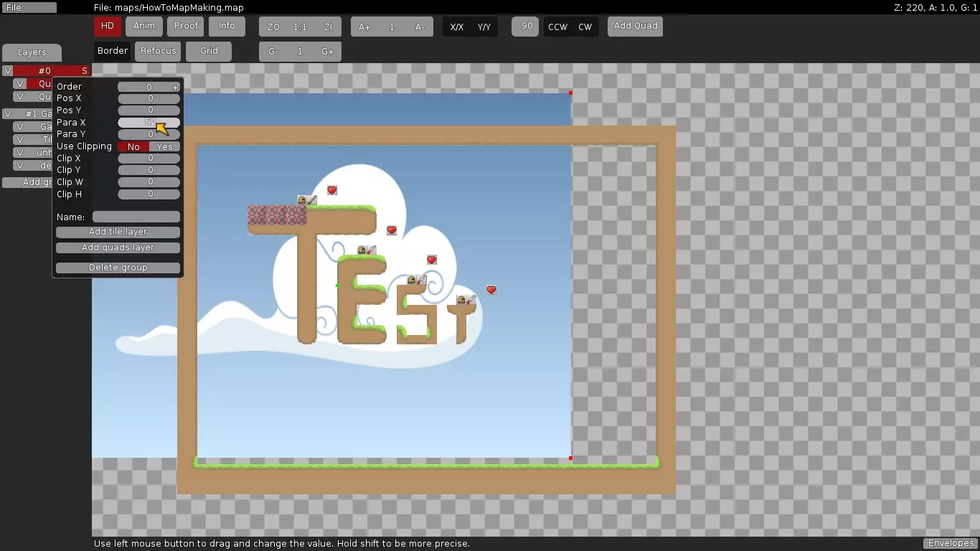Image resolution: width=980 pixels, height=551 pixels.
Task: Open the Envelopes panel
Action: 950,543
